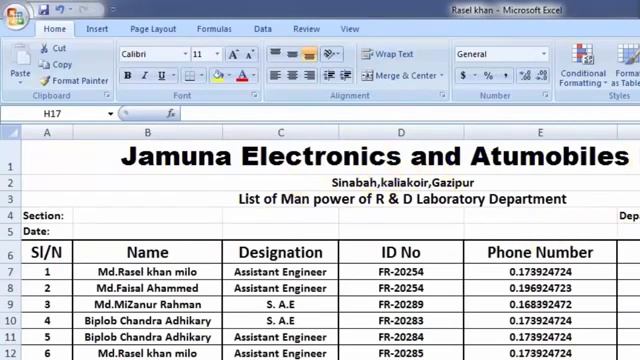Image resolution: width=640 pixels, height=360 pixels.
Task: Open the text Orientation button
Action: [332, 53]
